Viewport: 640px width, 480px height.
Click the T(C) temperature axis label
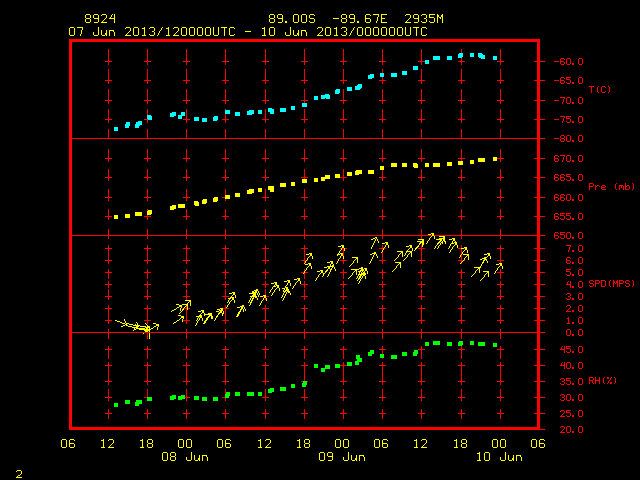600,89
